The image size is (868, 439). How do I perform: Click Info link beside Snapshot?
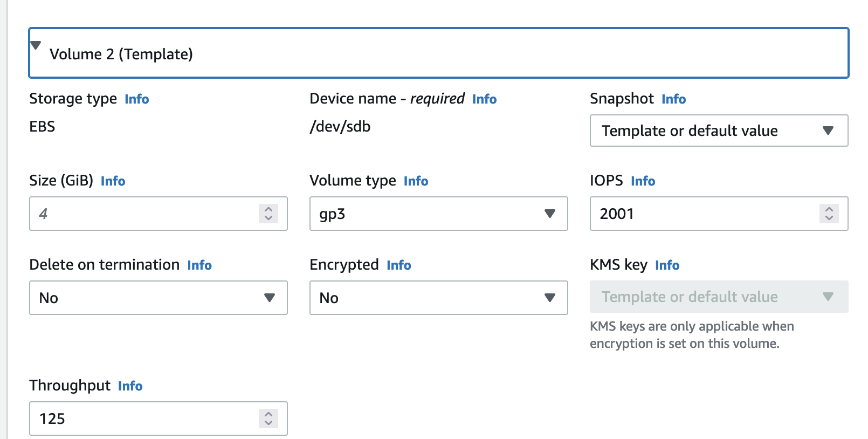[673, 99]
